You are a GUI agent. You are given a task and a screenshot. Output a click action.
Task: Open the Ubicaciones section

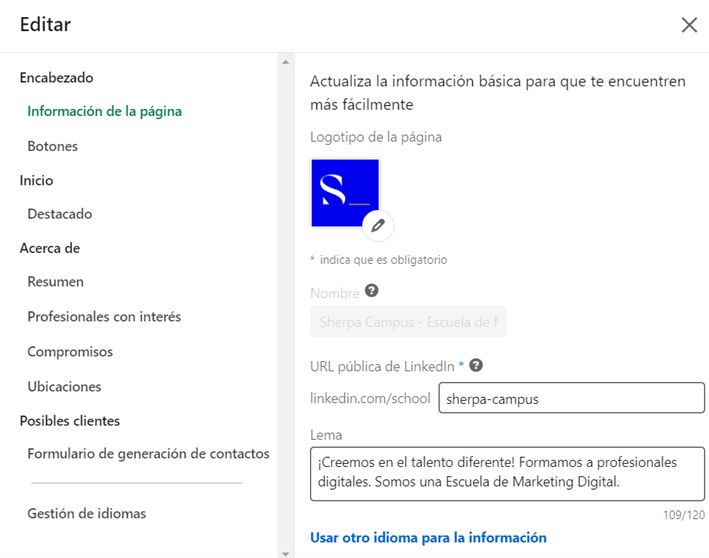[64, 387]
